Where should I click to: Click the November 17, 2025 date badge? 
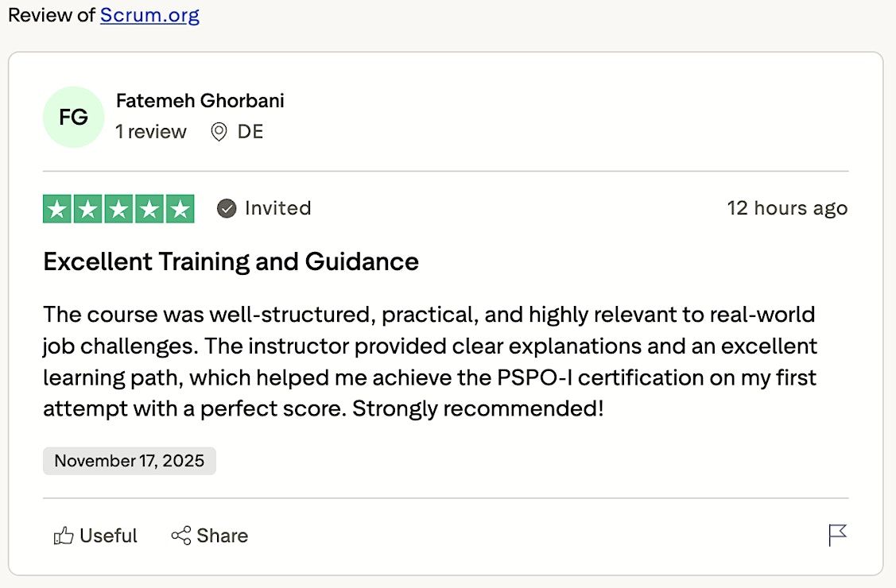tap(130, 461)
